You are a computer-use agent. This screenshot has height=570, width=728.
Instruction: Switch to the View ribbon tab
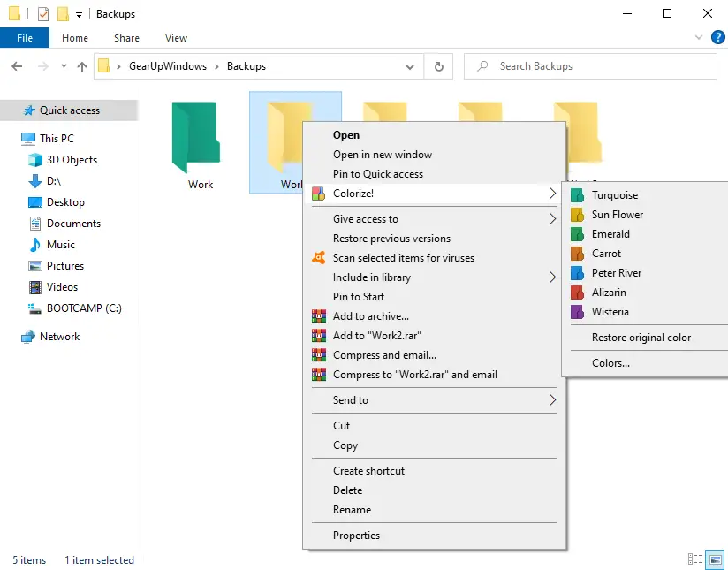[176, 38]
